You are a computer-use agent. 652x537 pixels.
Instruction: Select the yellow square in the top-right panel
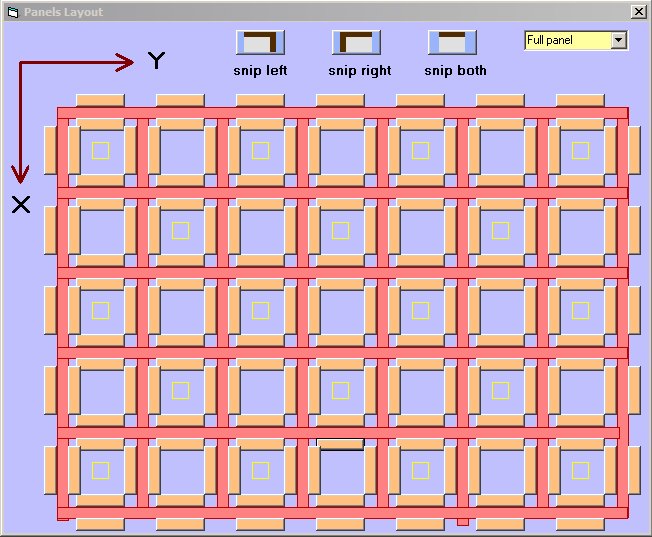tap(580, 150)
